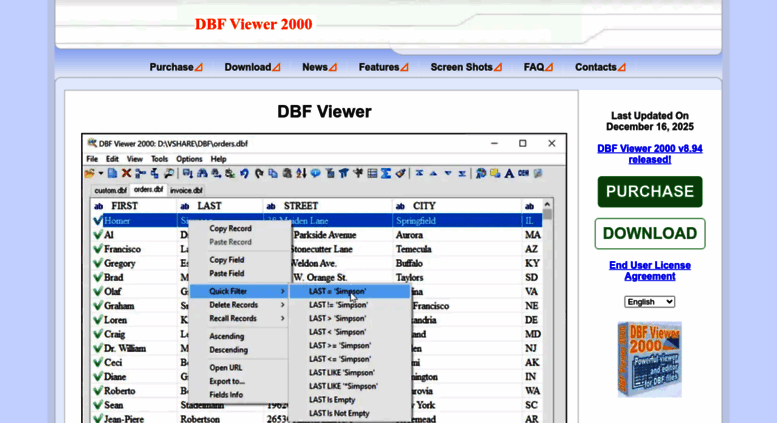Image resolution: width=777 pixels, height=423 pixels.
Task: Toggle the green check mark beside Diane
Action: [x=98, y=376]
